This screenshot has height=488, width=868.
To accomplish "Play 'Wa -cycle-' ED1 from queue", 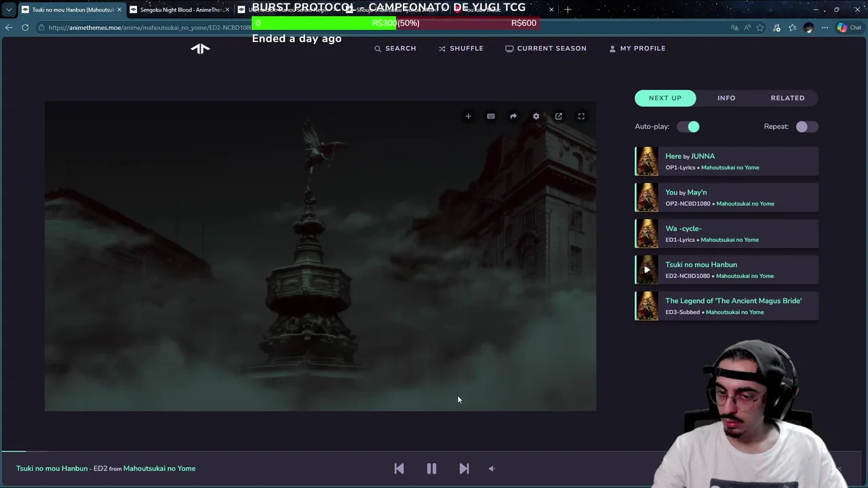I will pos(727,234).
